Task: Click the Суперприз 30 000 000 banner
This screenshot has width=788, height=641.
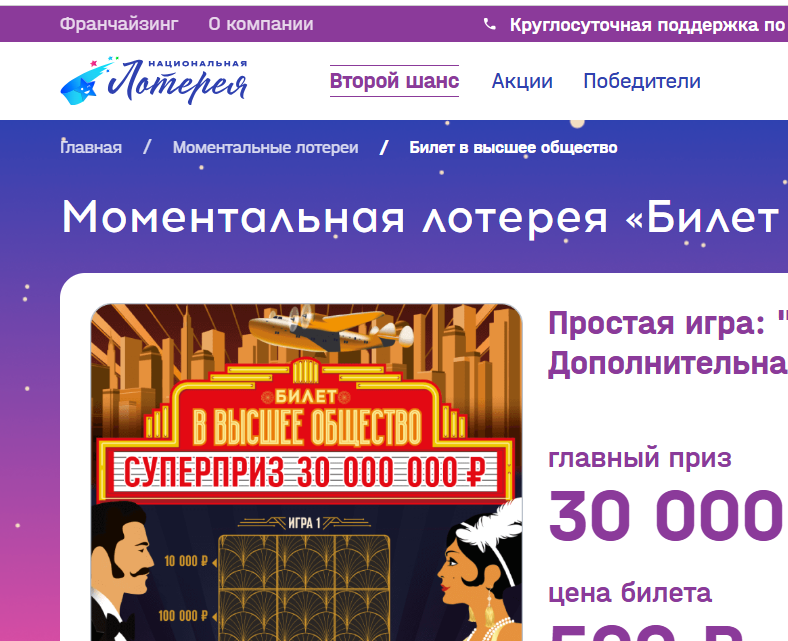Action: tap(305, 472)
